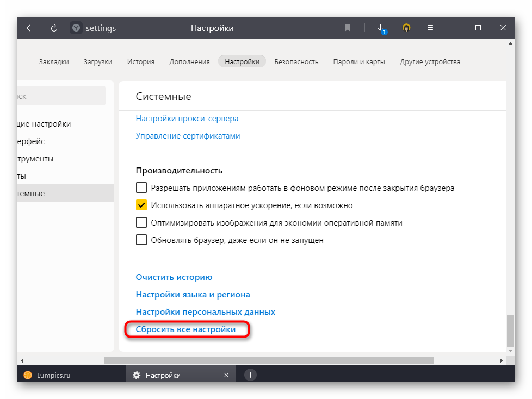Uncheck hardware acceleration checkbox
Image resolution: width=532 pixels, height=399 pixels.
(141, 205)
